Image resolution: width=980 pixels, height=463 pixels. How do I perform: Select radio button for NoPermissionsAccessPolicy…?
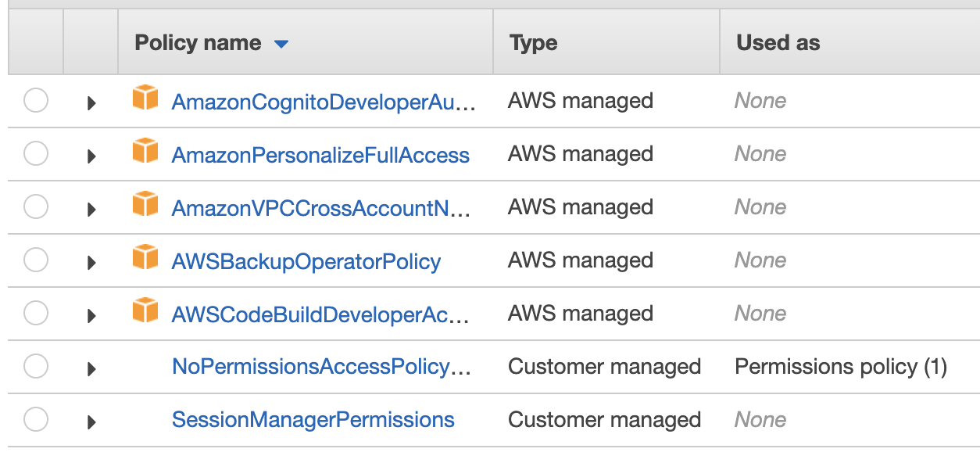pos(36,367)
